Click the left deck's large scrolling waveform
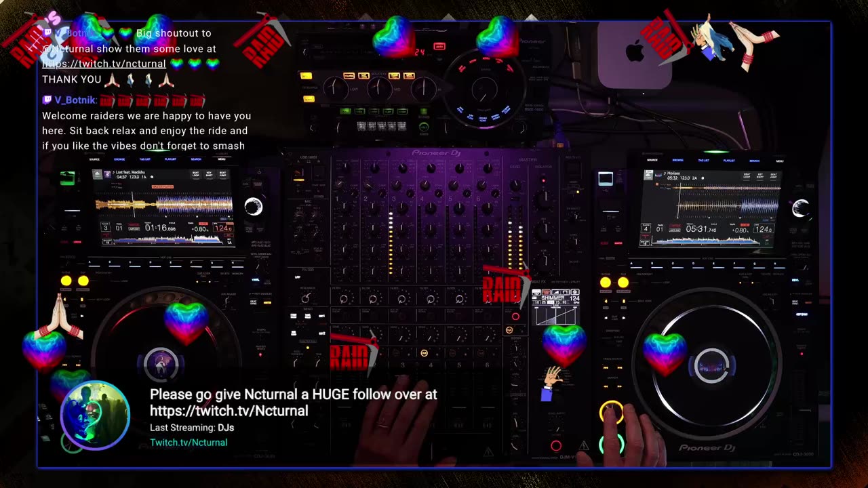Viewport: 868px width, 488px height. [x=164, y=205]
